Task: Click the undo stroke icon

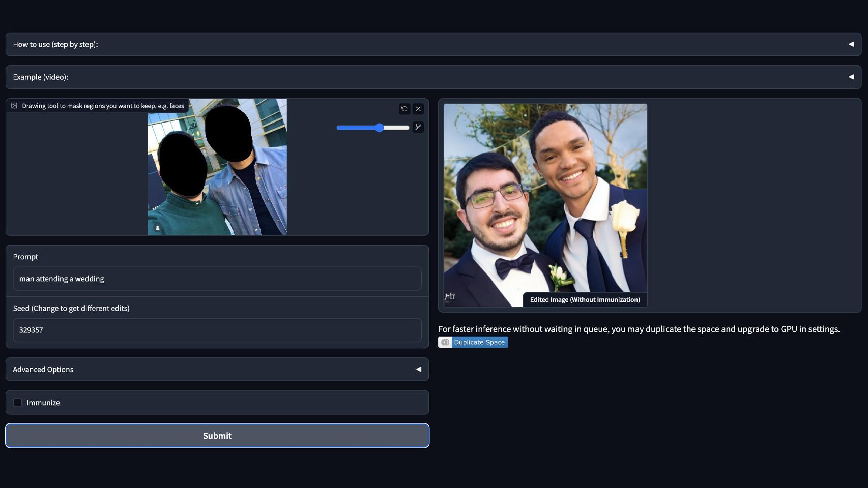Action: (x=403, y=109)
